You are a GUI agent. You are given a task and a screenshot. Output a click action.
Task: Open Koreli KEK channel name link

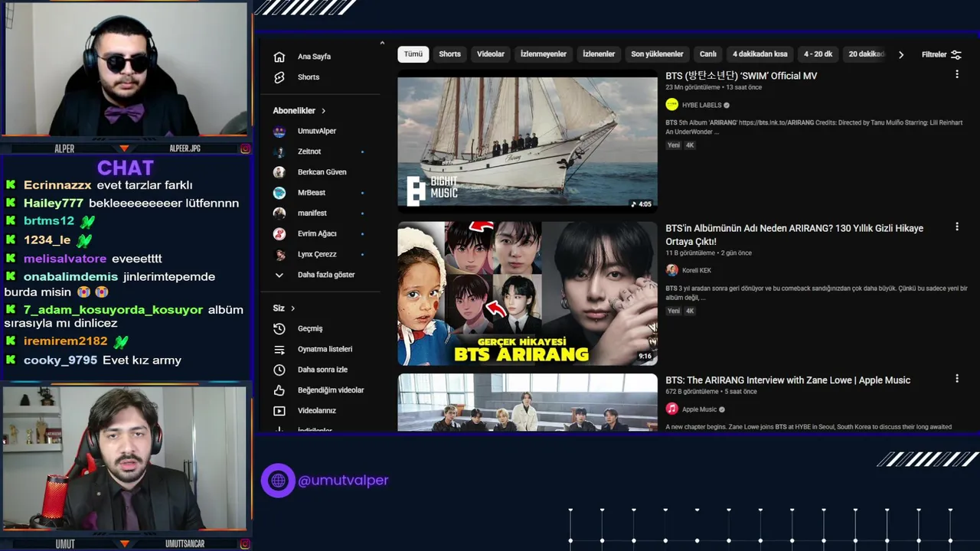pyautogui.click(x=697, y=270)
